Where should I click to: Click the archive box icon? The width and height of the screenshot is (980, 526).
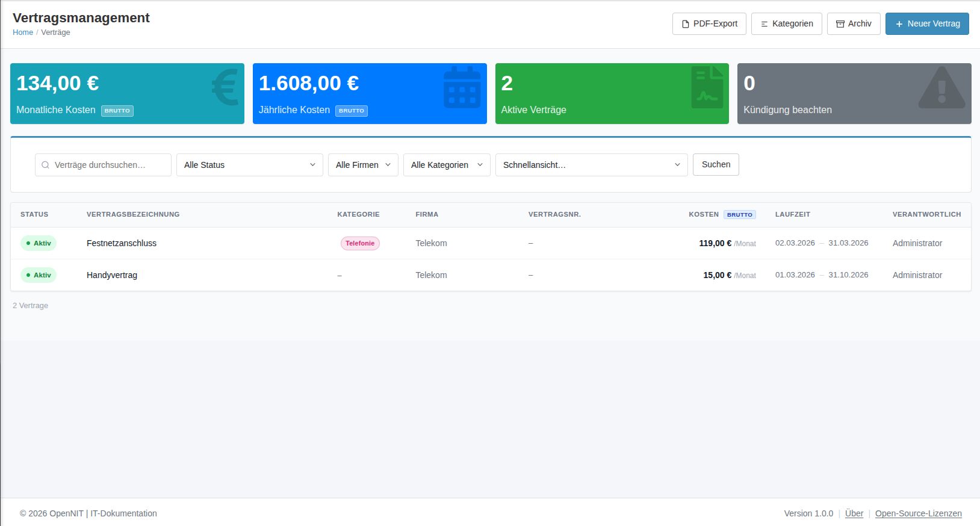pos(840,24)
